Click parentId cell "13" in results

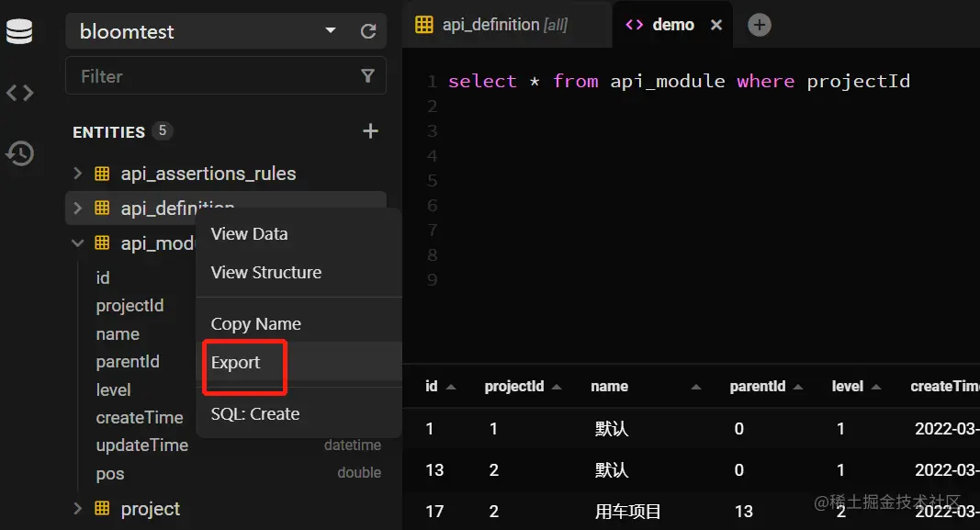point(744,512)
